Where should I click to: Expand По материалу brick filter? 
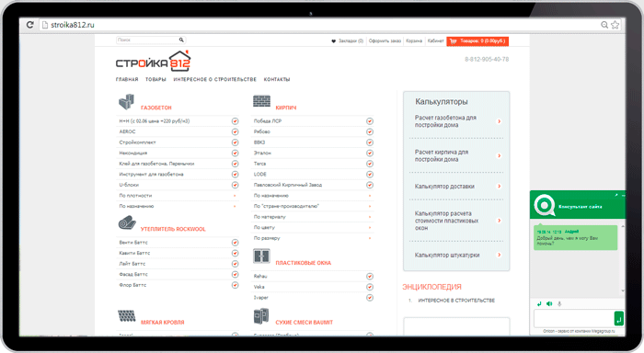tap(370, 217)
